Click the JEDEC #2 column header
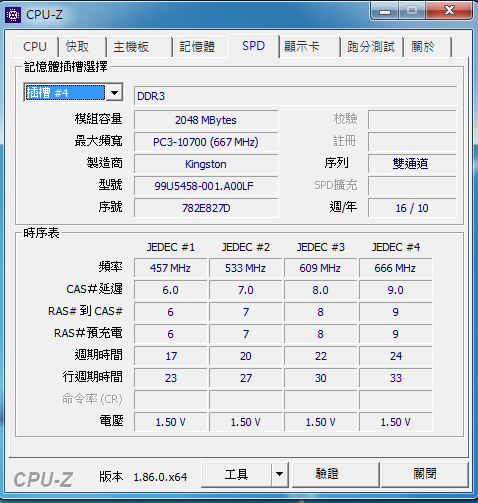Screen dimensions: 478x503 coord(246,247)
